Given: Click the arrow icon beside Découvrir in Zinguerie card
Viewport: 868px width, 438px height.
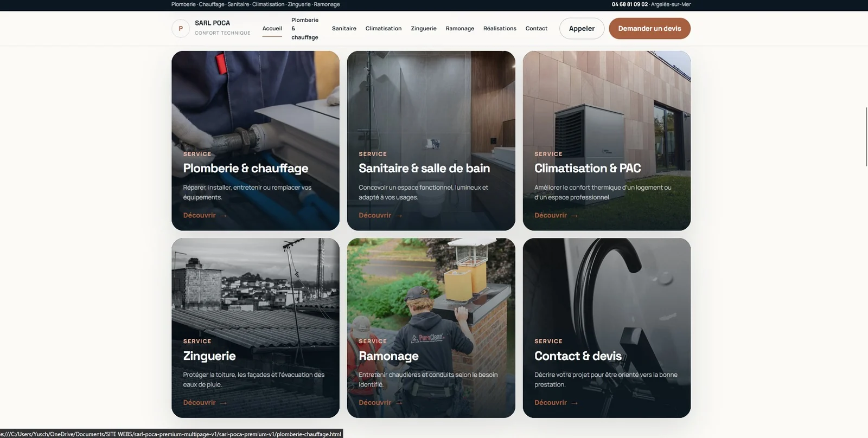Looking at the screenshot, I should 223,403.
